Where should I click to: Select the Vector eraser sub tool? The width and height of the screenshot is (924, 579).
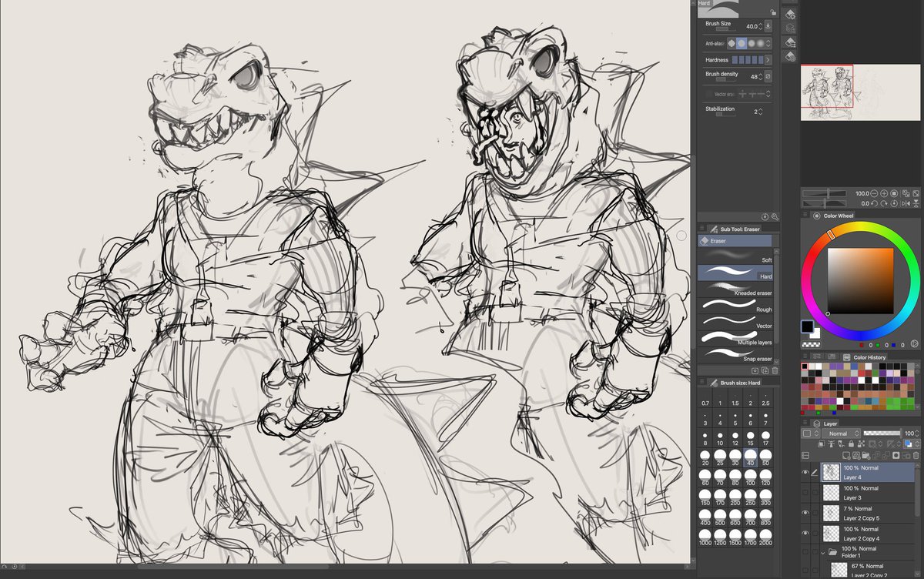pos(736,322)
